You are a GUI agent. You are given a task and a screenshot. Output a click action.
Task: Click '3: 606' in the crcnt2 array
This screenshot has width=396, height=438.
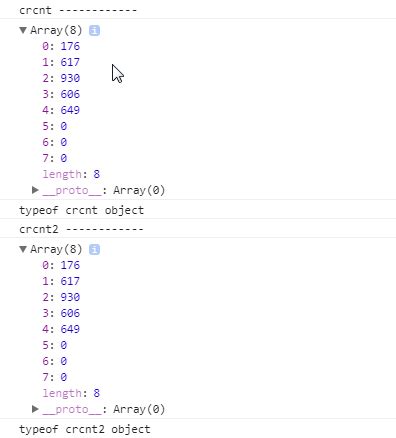click(x=61, y=313)
